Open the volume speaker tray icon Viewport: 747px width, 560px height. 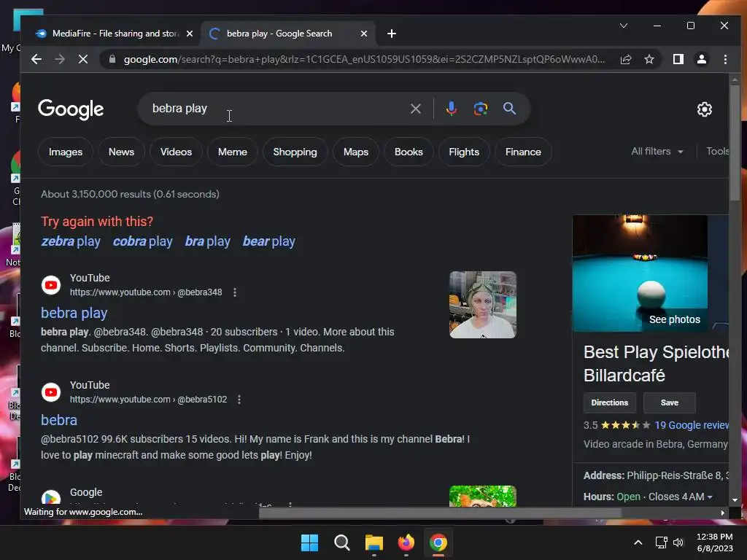coord(678,542)
